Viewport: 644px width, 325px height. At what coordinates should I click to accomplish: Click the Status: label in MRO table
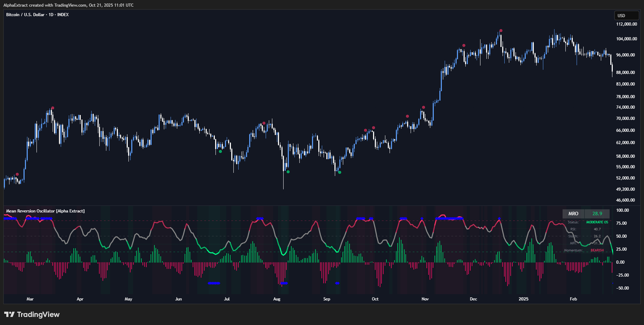(573, 222)
